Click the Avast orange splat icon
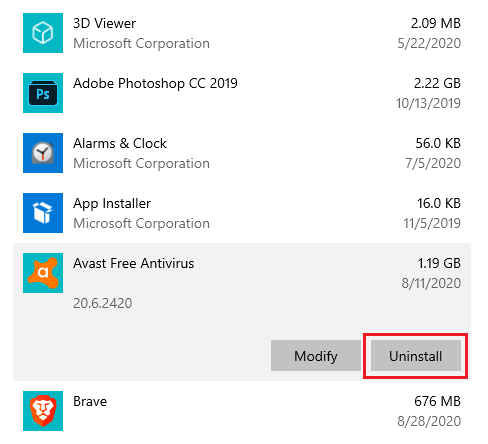Screen dimensions: 488x444 click(43, 273)
